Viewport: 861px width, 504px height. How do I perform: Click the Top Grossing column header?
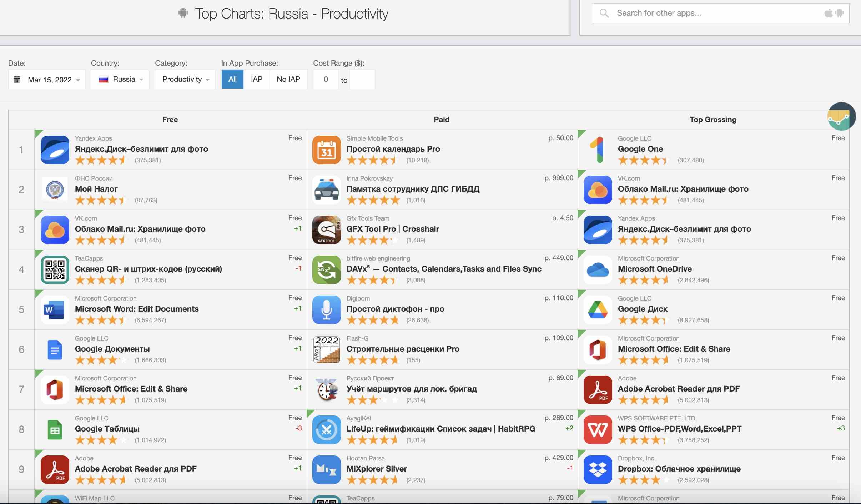point(713,120)
